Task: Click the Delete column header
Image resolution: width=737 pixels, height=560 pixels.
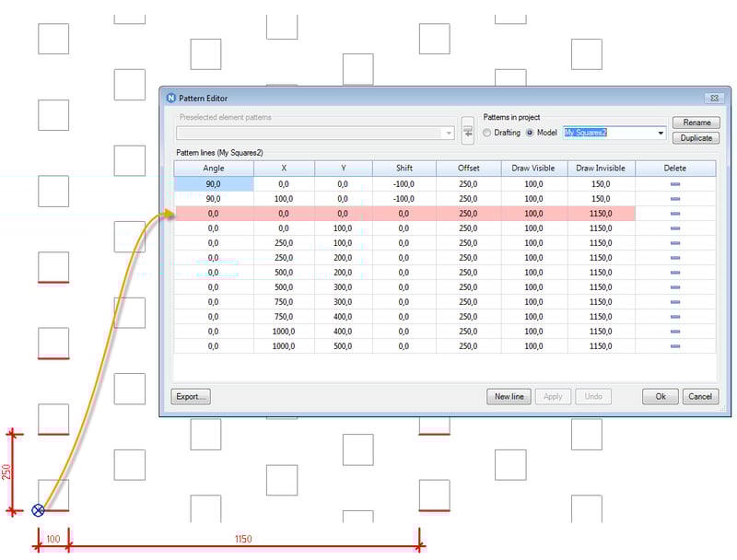Action: (675, 169)
